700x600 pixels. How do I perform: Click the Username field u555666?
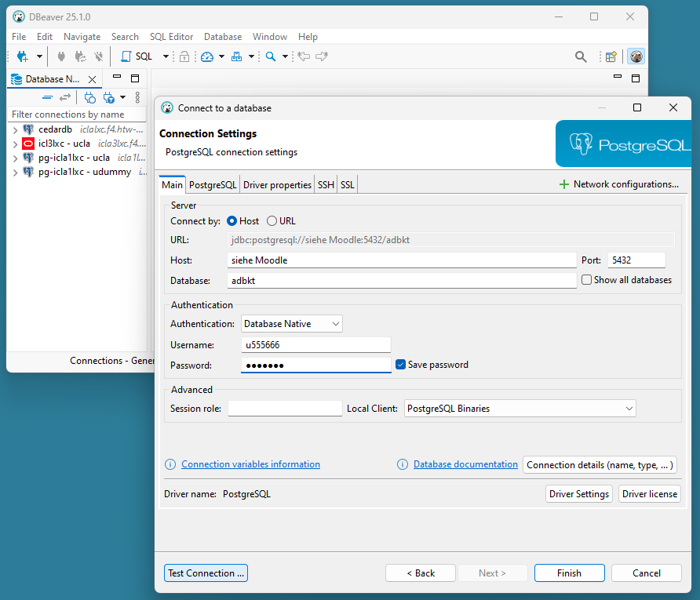(x=316, y=345)
